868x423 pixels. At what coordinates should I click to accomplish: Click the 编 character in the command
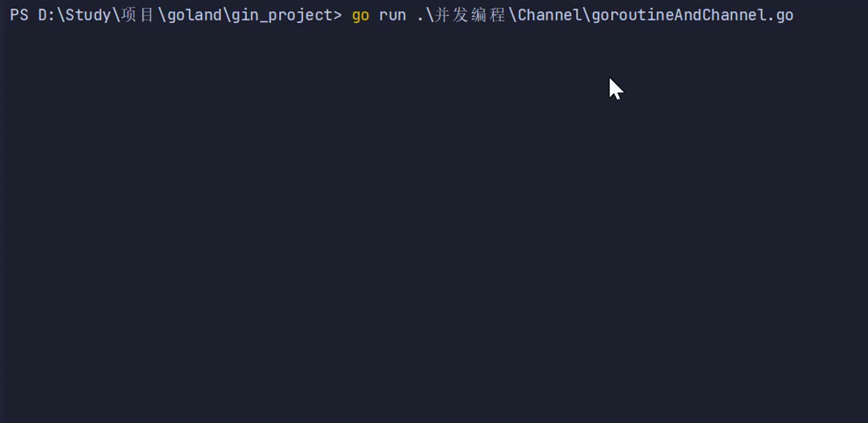[479, 15]
